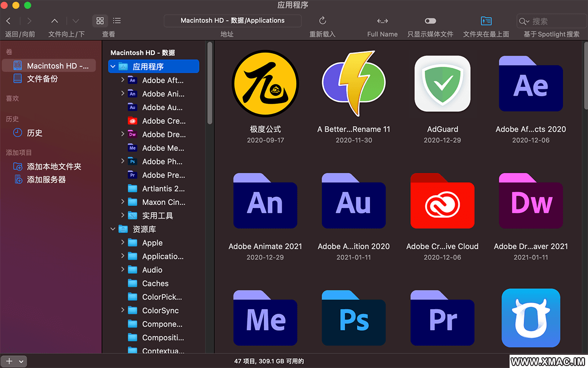This screenshot has height=368, width=588.
Task: Select Compositi... in the folder tree
Action: click(x=156, y=338)
